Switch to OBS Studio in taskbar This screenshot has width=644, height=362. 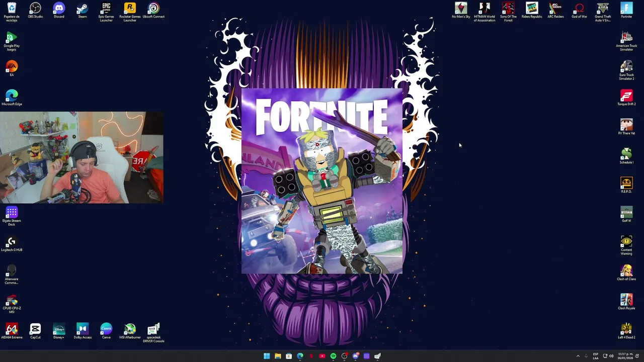tap(345, 356)
